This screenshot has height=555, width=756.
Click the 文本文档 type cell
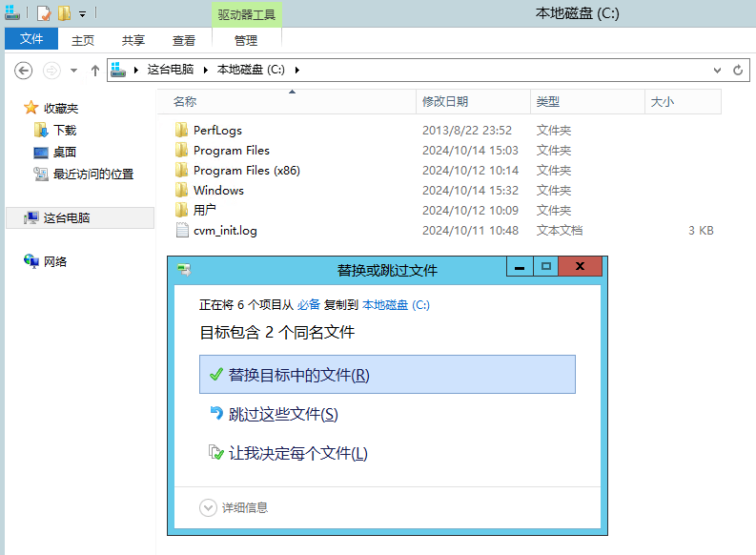coord(560,231)
